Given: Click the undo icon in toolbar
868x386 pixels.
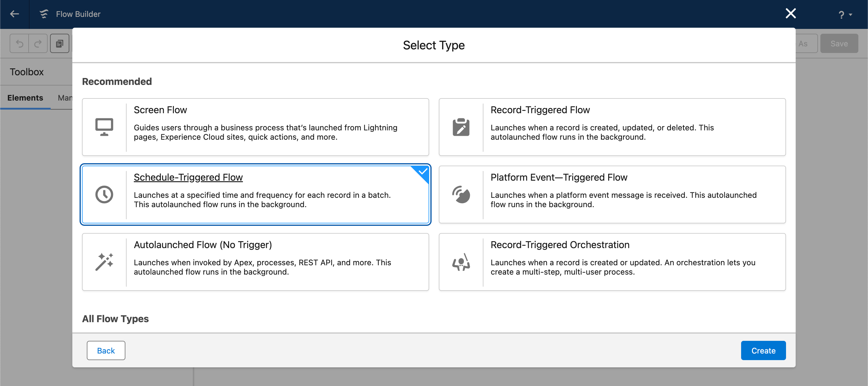Looking at the screenshot, I should coord(20,43).
